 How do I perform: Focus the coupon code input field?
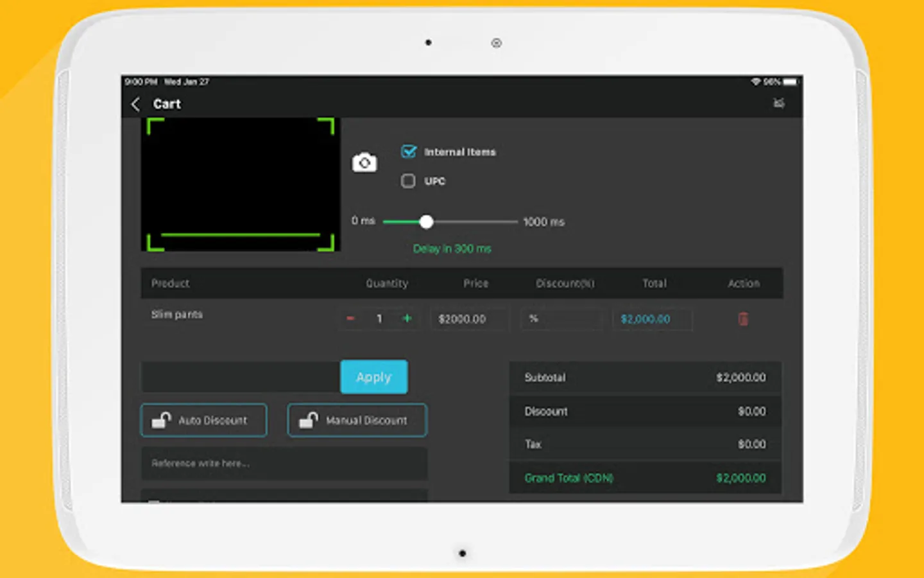point(241,377)
